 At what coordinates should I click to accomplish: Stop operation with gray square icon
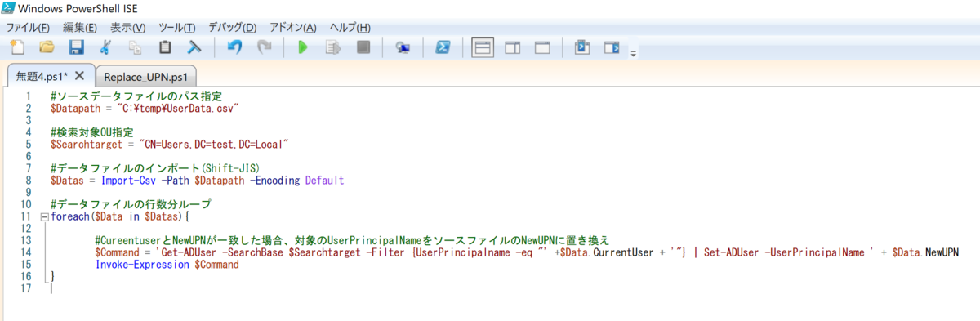(x=363, y=47)
